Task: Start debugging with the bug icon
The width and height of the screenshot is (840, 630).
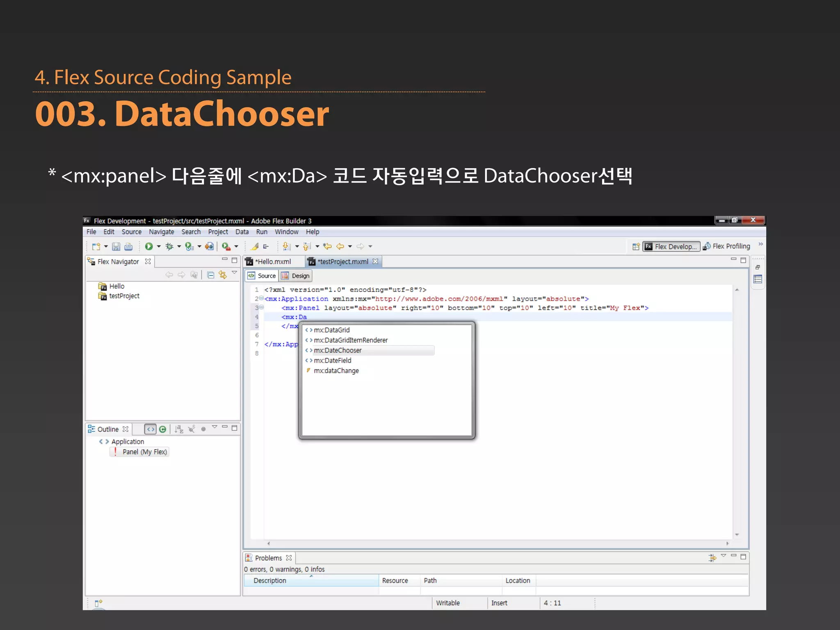Action: [x=169, y=247]
